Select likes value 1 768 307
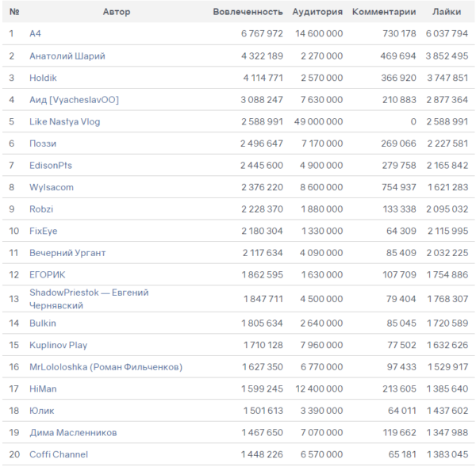The width and height of the screenshot is (476, 467). coord(447,299)
